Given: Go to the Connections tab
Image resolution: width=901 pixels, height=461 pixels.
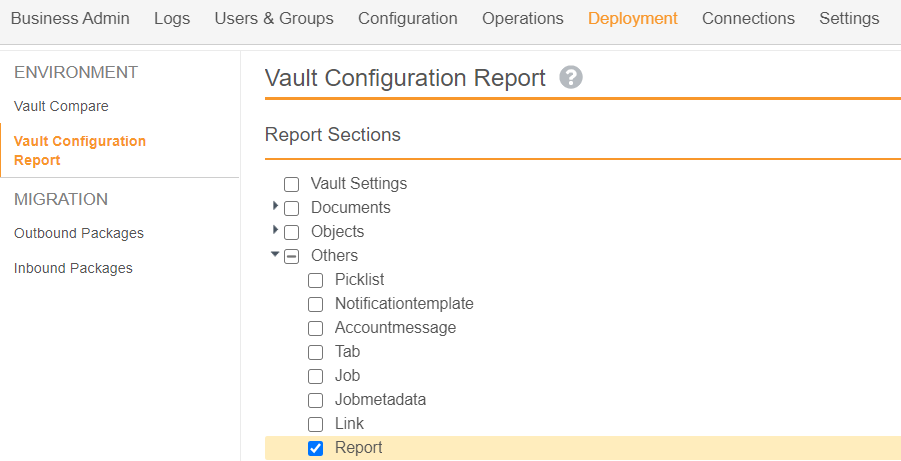Looking at the screenshot, I should [748, 19].
